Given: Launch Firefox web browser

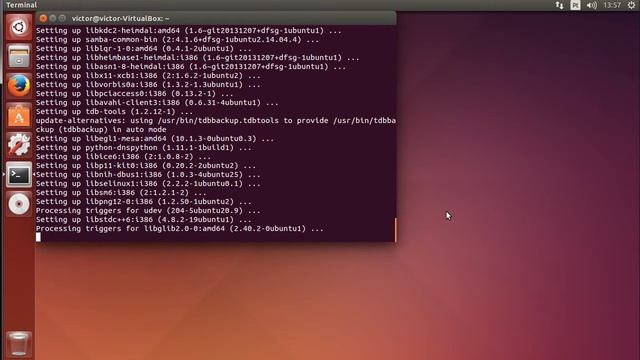Looking at the screenshot, I should (x=19, y=86).
